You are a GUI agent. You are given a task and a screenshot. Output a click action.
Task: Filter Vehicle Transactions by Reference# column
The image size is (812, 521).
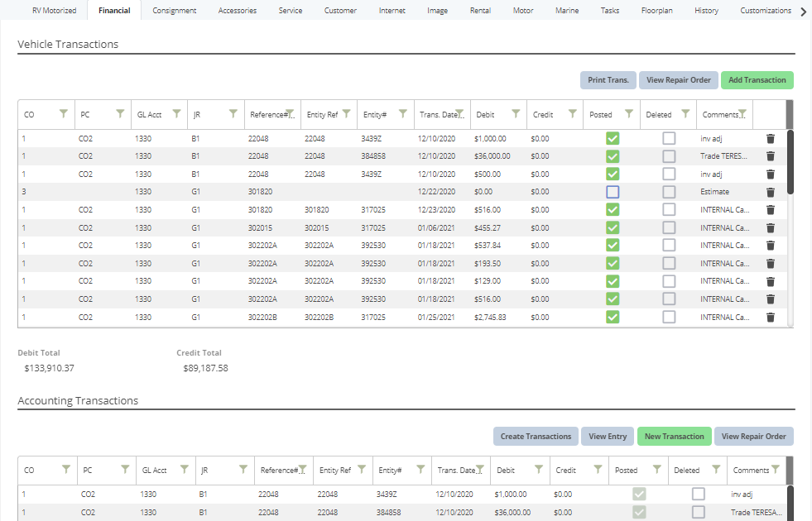point(290,114)
